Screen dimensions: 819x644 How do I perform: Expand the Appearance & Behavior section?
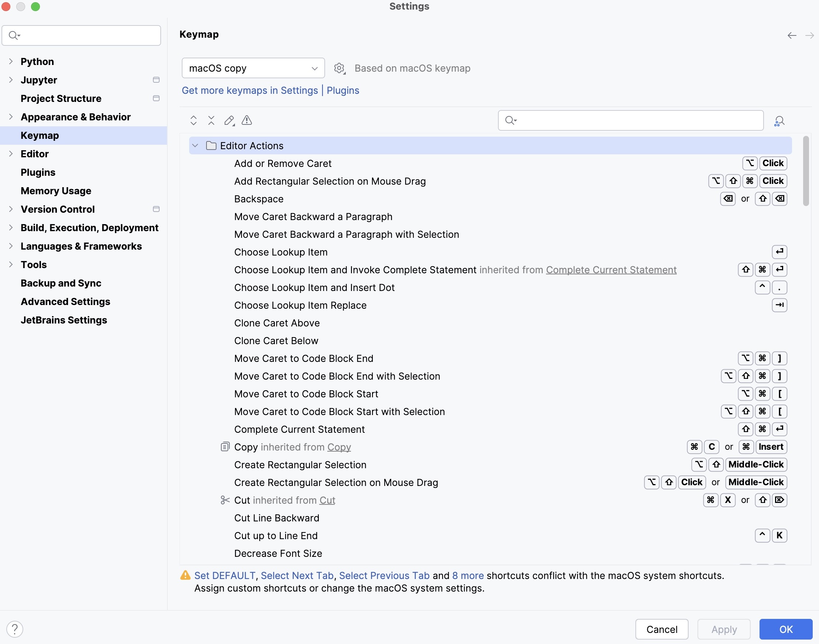coord(11,117)
